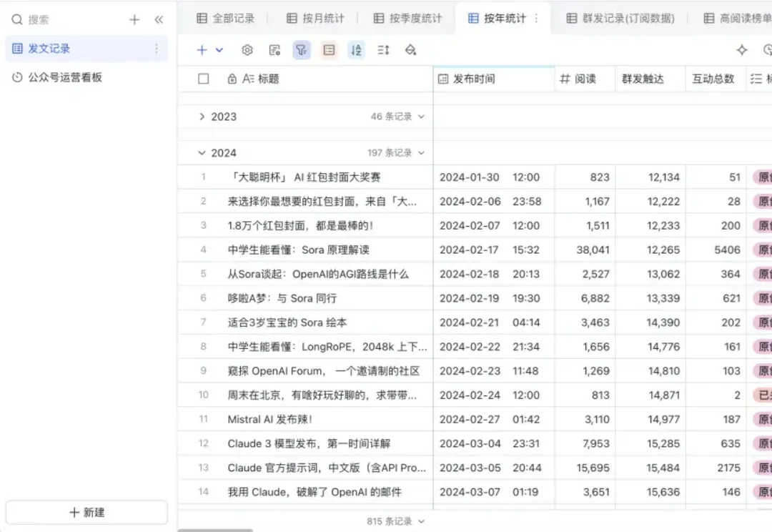The height and width of the screenshot is (532, 772).
Task: Switch to 群发记录(订阅数据) tab
Action: coord(620,19)
